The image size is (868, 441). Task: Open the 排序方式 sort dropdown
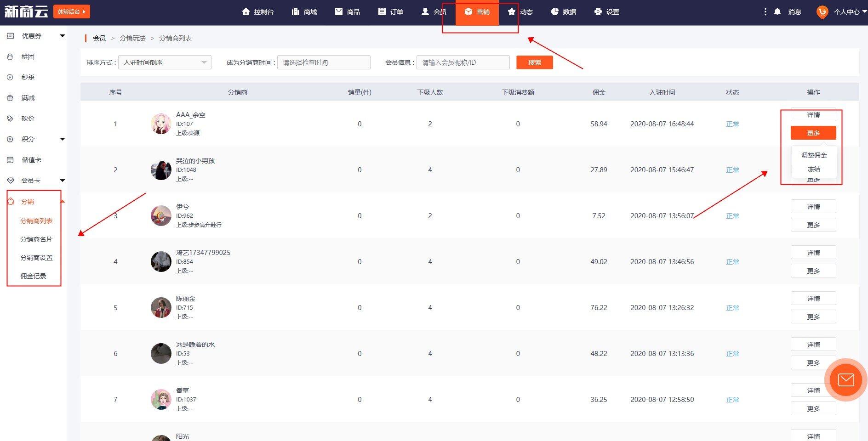tap(165, 62)
